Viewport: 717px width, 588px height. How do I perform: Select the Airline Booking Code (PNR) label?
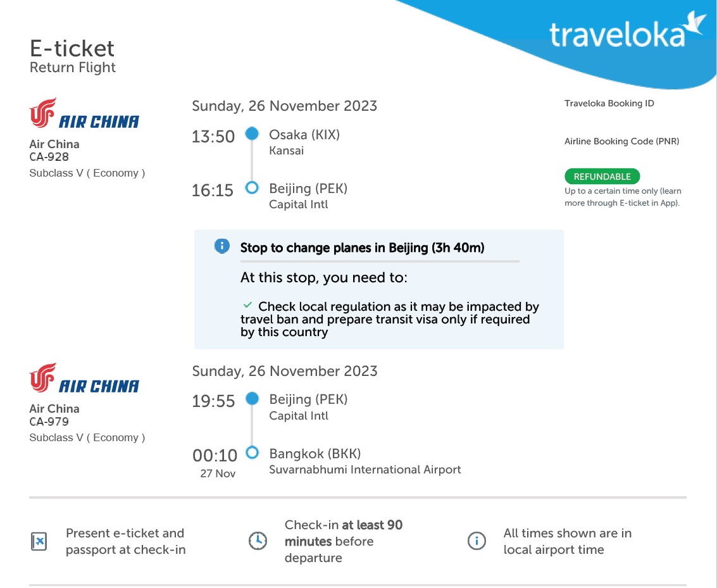tap(622, 141)
